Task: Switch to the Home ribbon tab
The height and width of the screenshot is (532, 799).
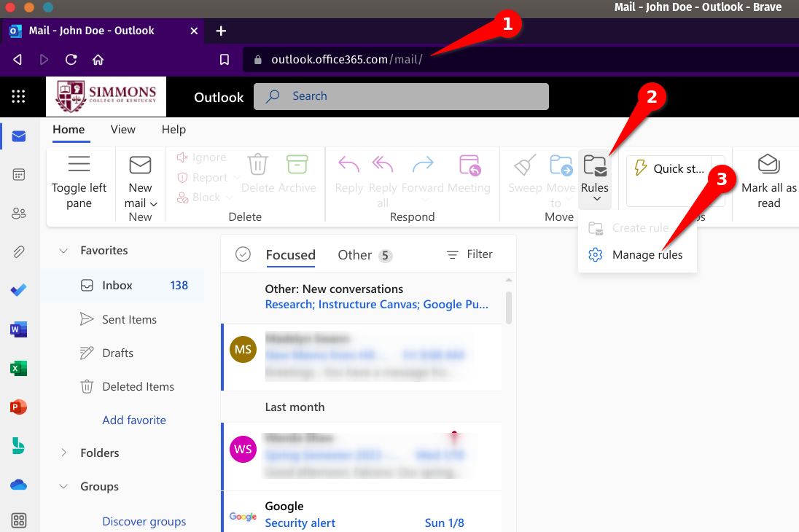Action: (x=69, y=130)
